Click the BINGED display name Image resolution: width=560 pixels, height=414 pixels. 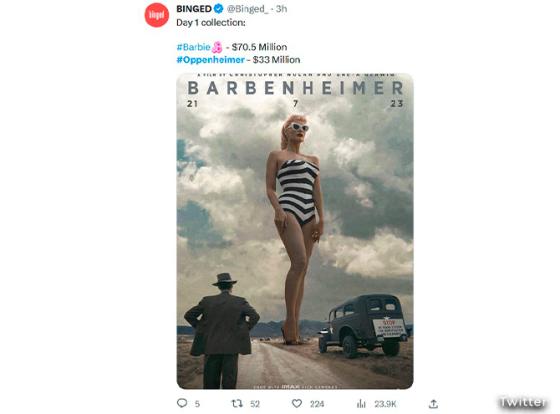194,9
